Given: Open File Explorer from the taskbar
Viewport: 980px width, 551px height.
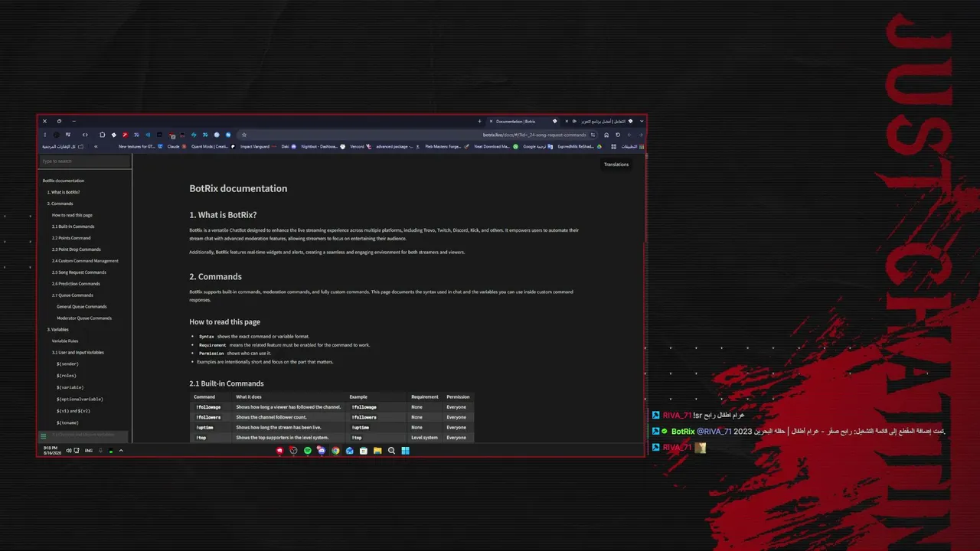Looking at the screenshot, I should [377, 451].
